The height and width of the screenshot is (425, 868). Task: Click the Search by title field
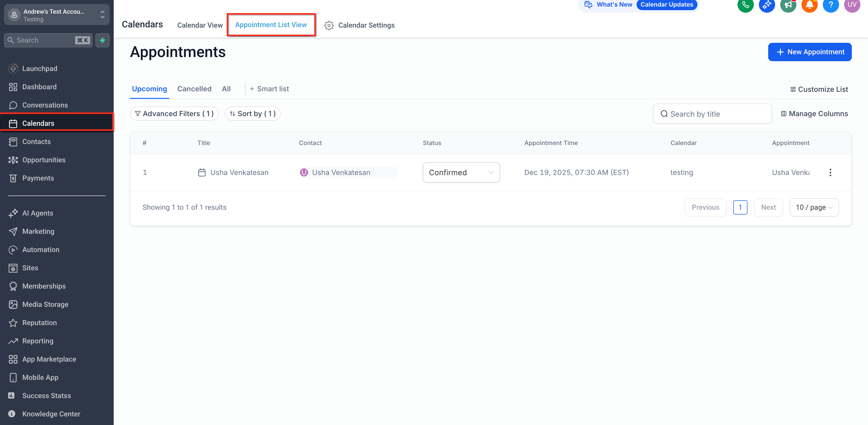pyautogui.click(x=712, y=114)
